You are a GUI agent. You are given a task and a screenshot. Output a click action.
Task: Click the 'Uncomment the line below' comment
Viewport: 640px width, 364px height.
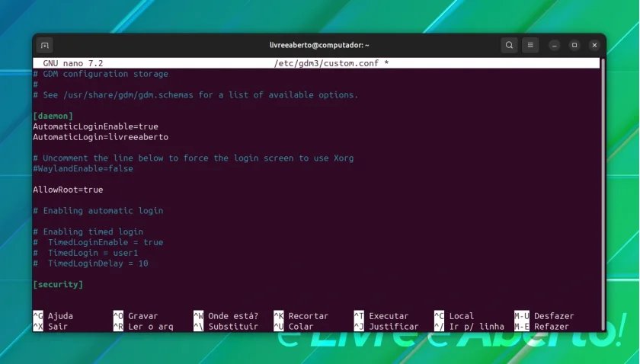[x=194, y=158]
